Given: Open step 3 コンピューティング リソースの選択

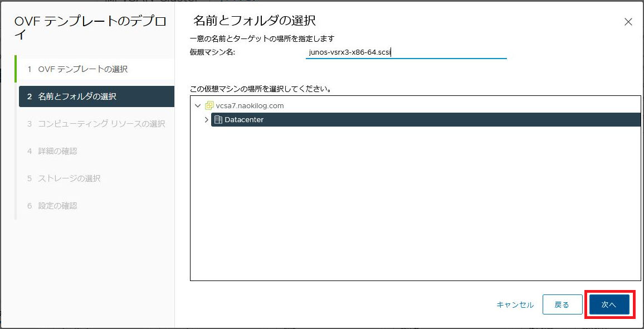Looking at the screenshot, I should [101, 124].
